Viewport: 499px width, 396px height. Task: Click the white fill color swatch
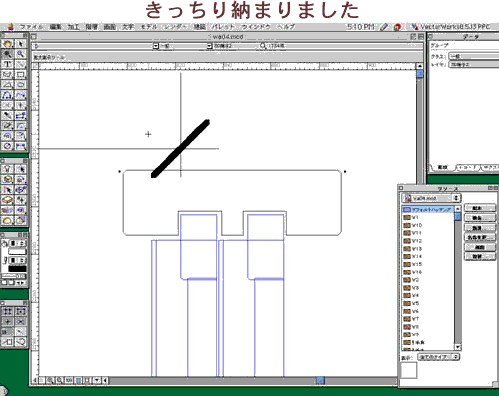coord(17,252)
